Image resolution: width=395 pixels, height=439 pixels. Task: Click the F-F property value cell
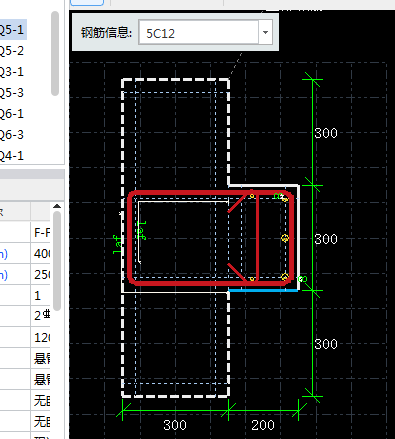(x=41, y=232)
